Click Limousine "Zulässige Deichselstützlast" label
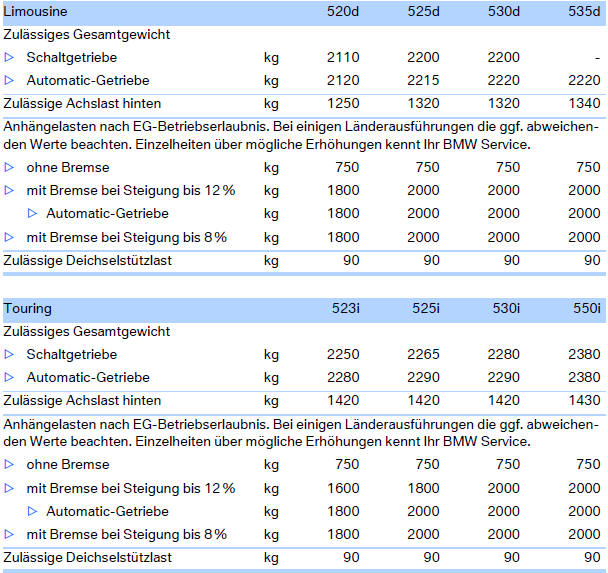608x573 pixels. coord(87,261)
